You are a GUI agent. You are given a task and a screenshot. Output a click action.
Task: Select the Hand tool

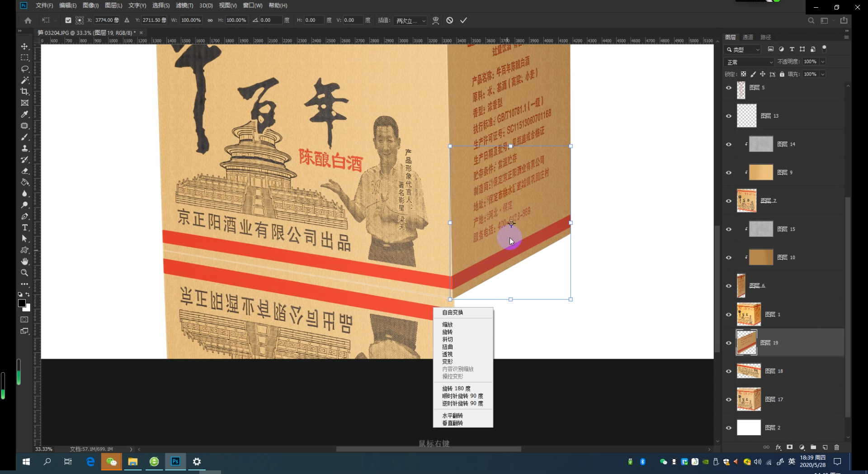pyautogui.click(x=24, y=261)
